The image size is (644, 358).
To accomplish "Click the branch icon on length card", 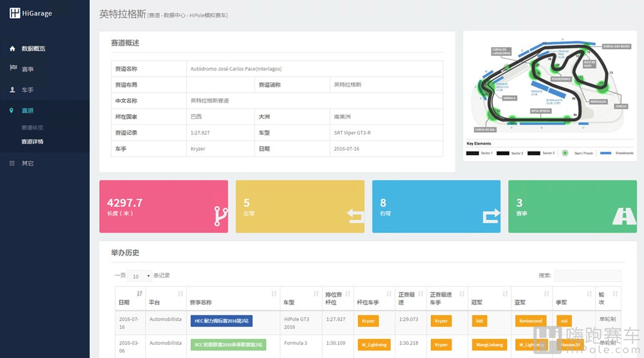I will tap(220, 216).
